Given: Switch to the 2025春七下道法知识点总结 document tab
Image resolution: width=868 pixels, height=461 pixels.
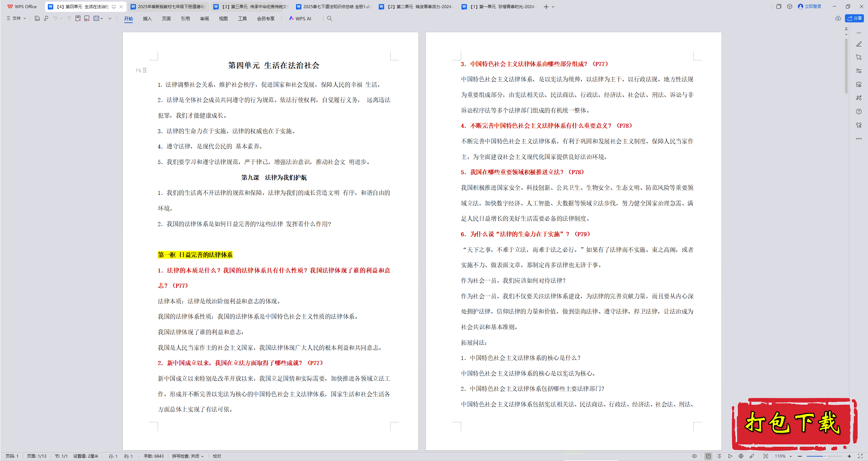Looking at the screenshot, I should 334,6.
